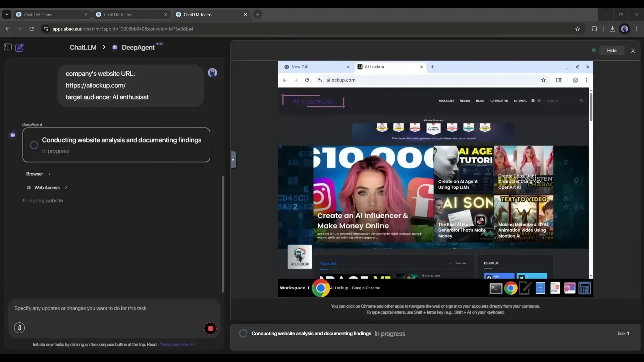Click the chat panel vertical scrollbar
The width and height of the screenshot is (644, 362).
(x=223, y=234)
